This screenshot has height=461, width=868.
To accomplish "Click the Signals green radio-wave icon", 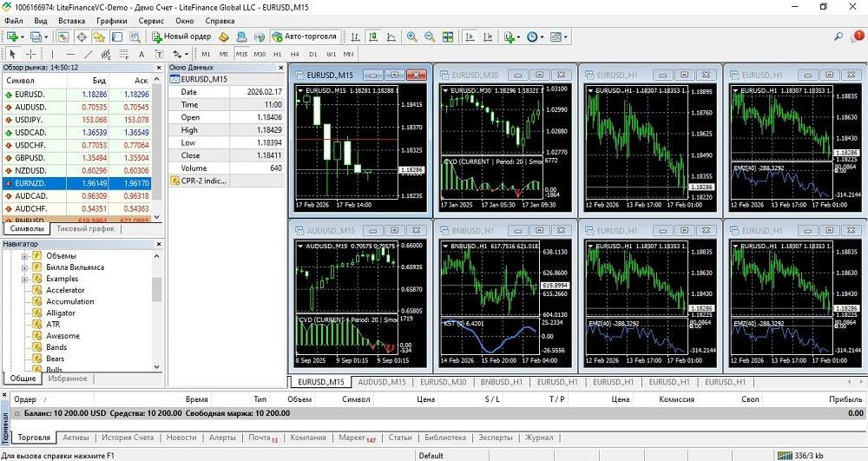I will pyautogui.click(x=259, y=36).
